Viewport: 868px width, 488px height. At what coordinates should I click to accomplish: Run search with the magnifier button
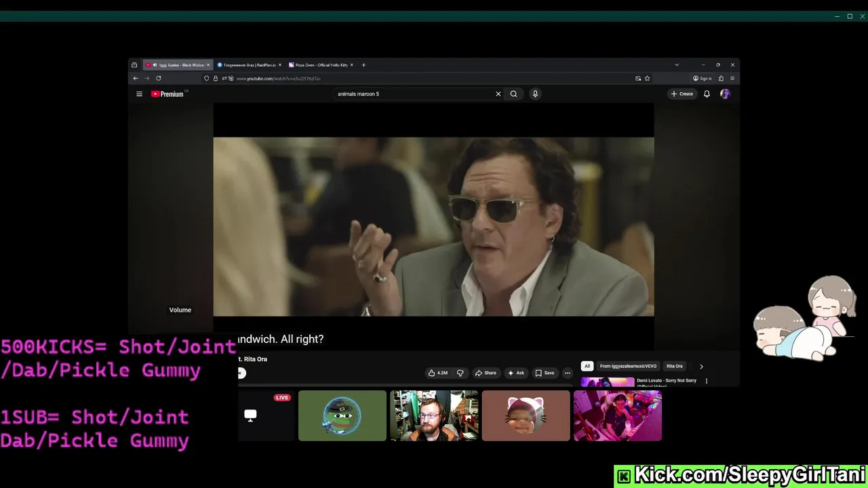click(513, 94)
